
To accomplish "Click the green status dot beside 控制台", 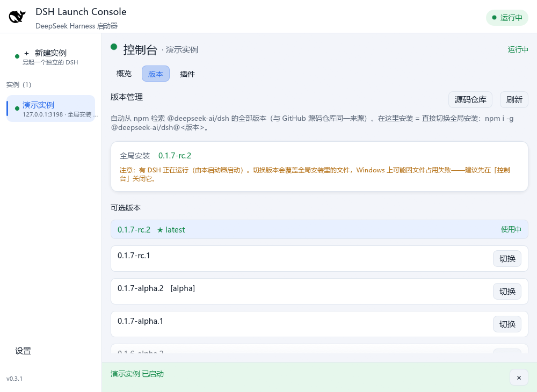I will [114, 47].
